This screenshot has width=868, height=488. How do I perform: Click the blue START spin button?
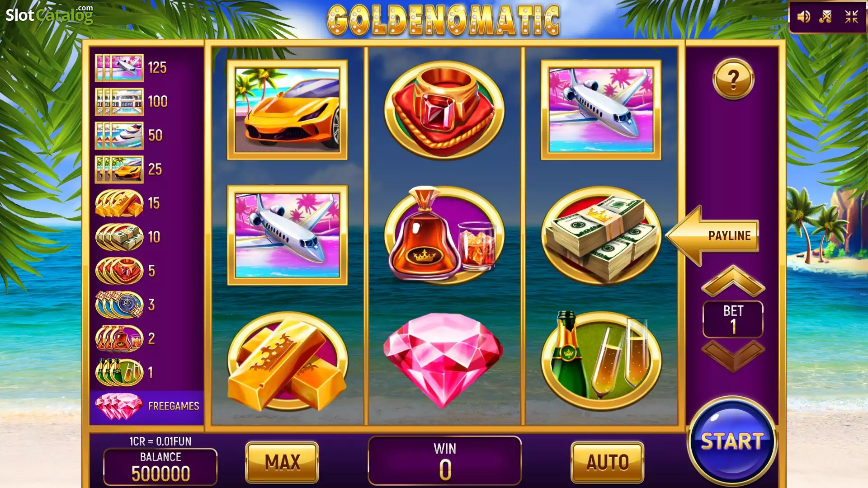click(x=732, y=441)
